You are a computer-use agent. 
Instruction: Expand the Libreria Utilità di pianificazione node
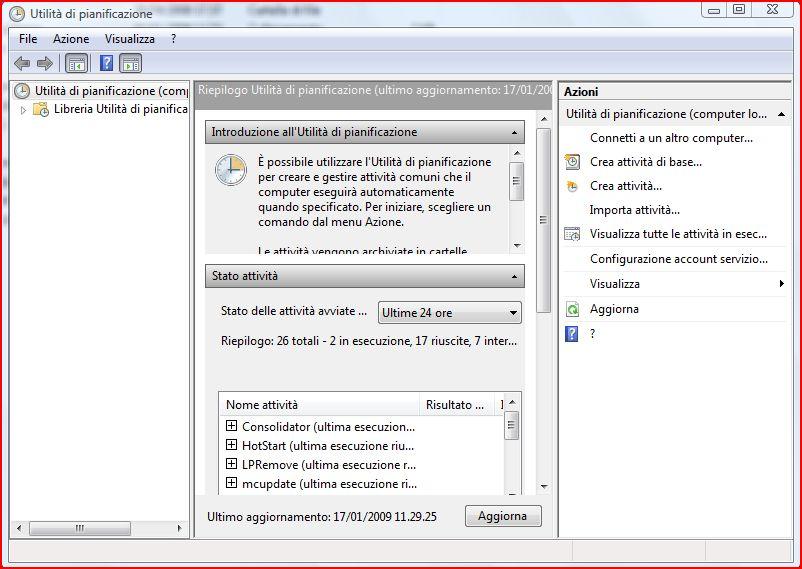[x=23, y=110]
